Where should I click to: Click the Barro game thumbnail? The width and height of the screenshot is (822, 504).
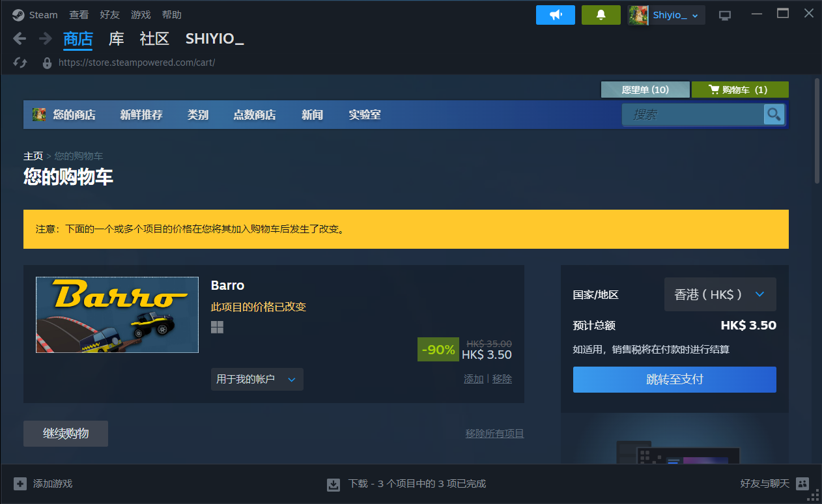coord(117,315)
